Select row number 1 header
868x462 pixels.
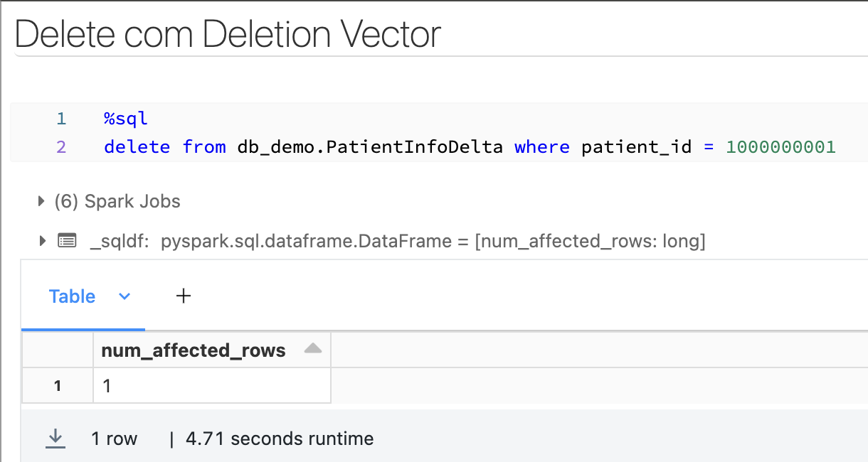58,386
